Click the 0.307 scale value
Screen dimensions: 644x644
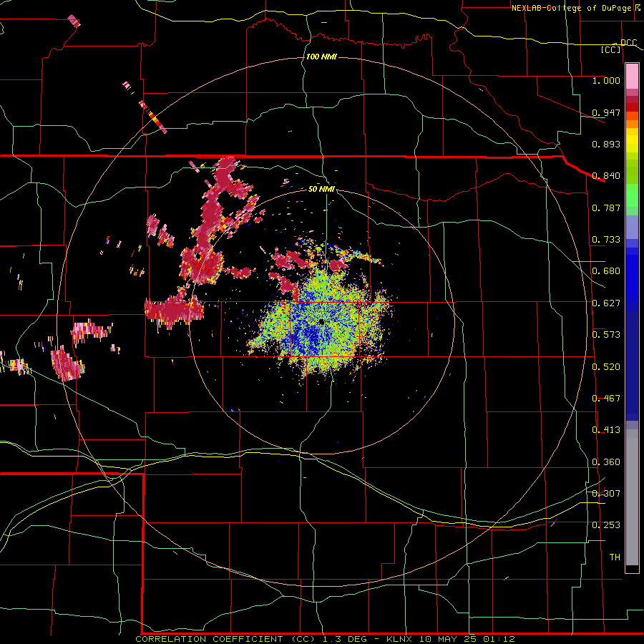(606, 494)
